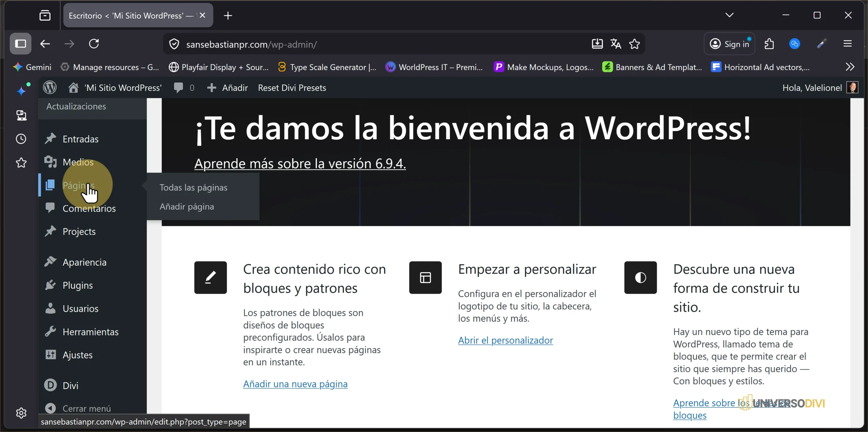This screenshot has height=432, width=868.
Task: Click the layout personalizar icon
Action: (425, 277)
